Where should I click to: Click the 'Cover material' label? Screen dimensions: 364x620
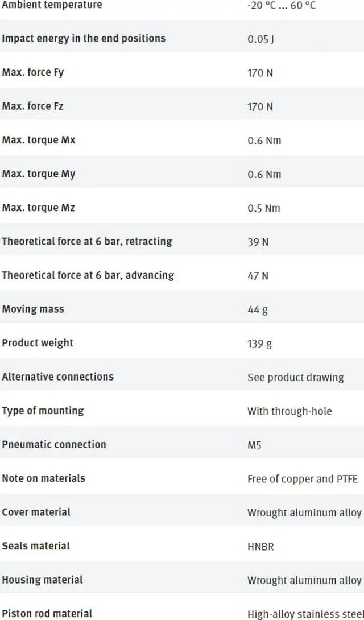click(36, 512)
